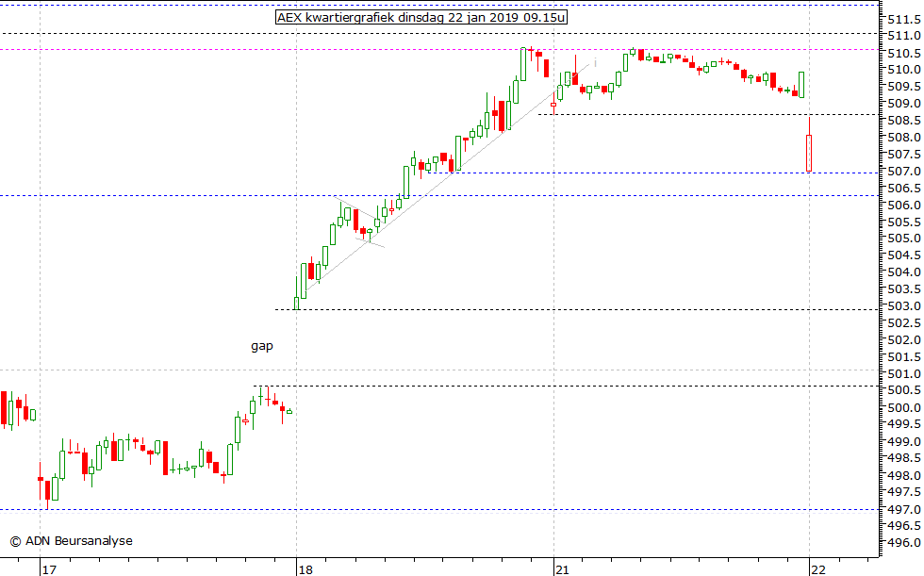
Task: Click the price label 500.5 on the axis
Action: (904, 390)
